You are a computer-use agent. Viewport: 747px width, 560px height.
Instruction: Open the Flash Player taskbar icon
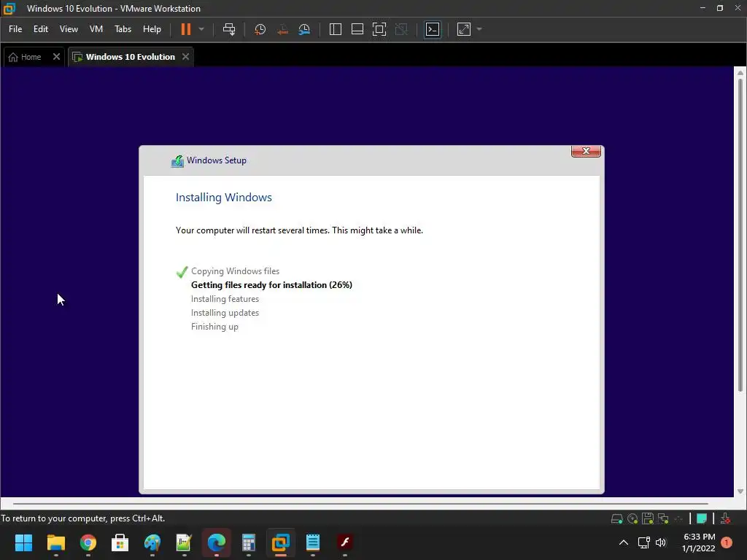coord(345,542)
